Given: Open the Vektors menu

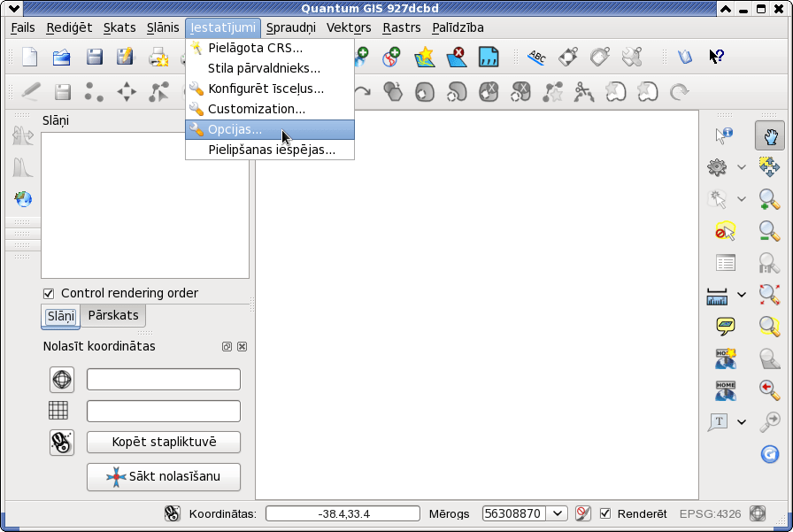Looking at the screenshot, I should (349, 27).
